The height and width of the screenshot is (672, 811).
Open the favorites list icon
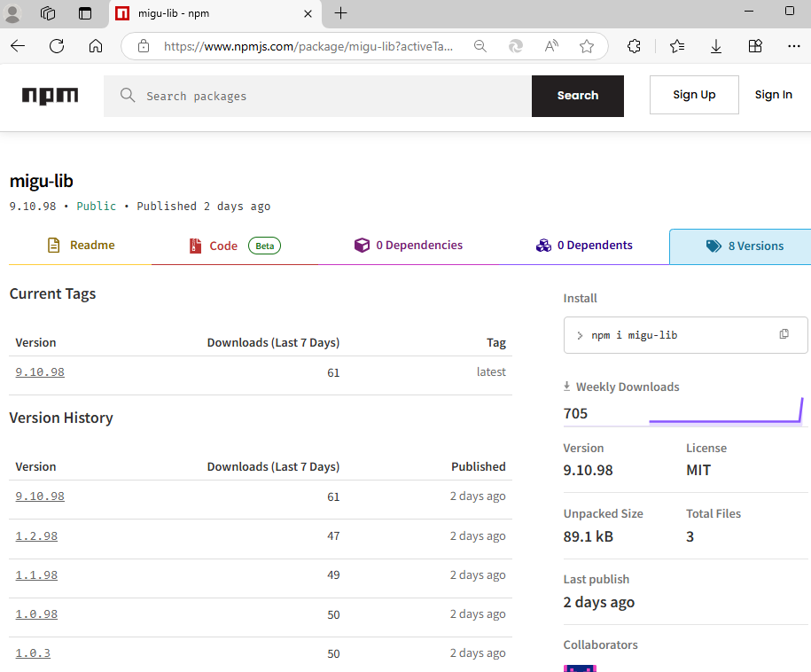tap(677, 46)
